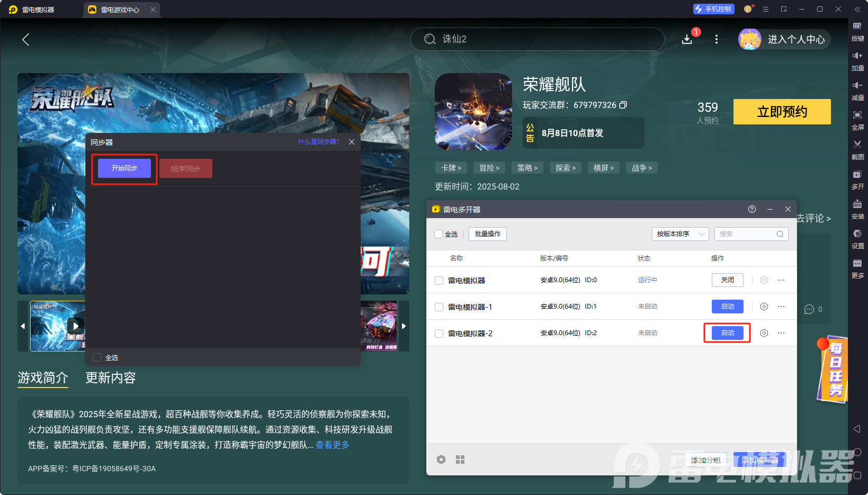The height and width of the screenshot is (495, 868).
Task: Expand the 战争 category
Action: pos(641,167)
